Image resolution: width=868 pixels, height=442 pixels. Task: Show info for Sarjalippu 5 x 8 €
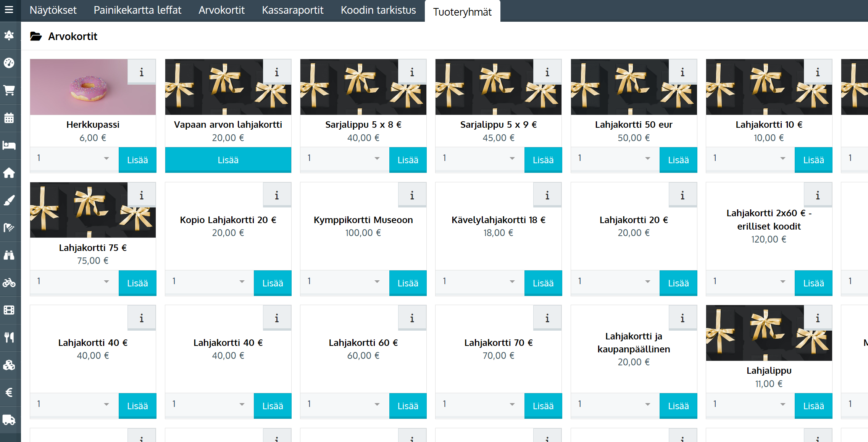pyautogui.click(x=412, y=72)
